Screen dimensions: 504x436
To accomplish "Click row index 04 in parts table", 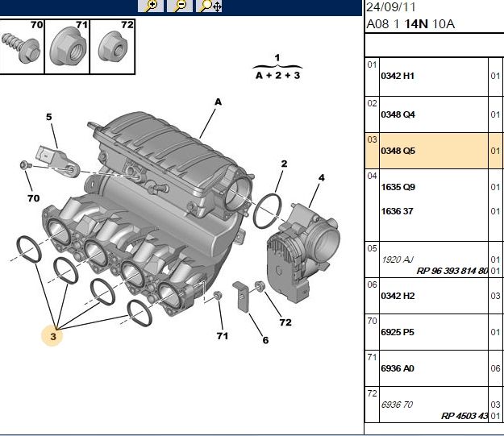I will (372, 176).
